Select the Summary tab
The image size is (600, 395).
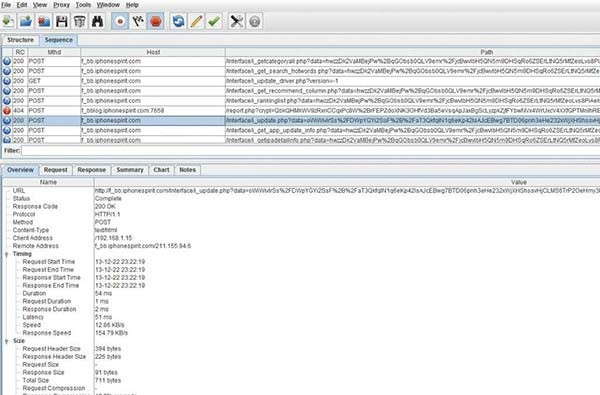point(130,170)
